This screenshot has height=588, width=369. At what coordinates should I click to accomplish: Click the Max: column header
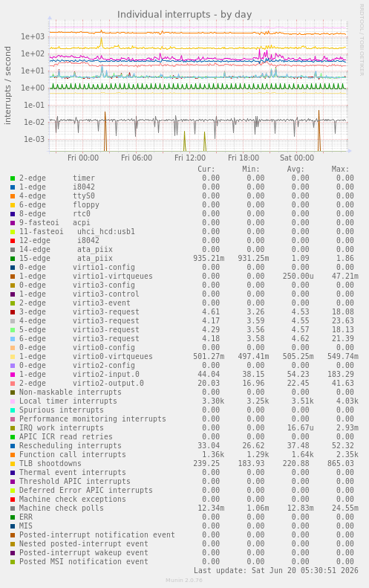pyautogui.click(x=340, y=169)
